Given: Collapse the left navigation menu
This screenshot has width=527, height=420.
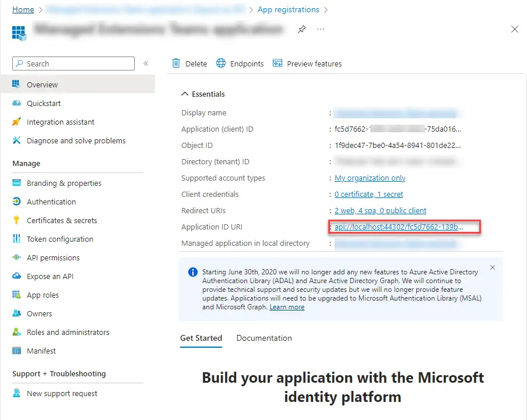Looking at the screenshot, I should 146,63.
